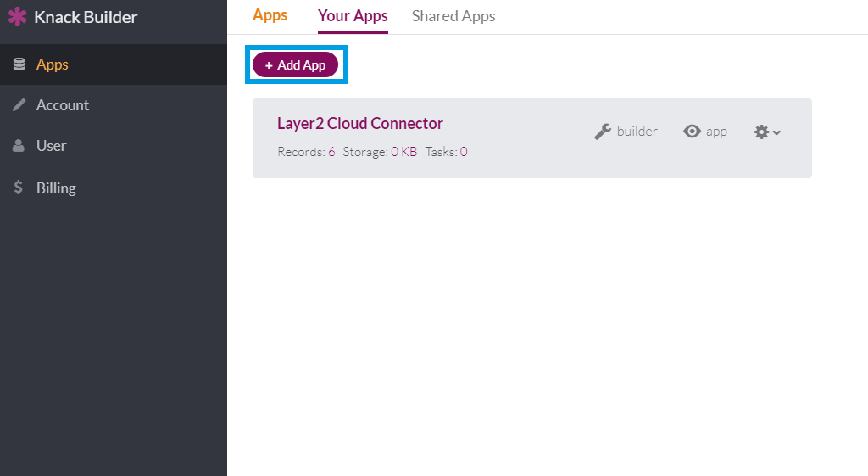Open Account via the pencil icon
This screenshot has width=868, height=476.
19,105
